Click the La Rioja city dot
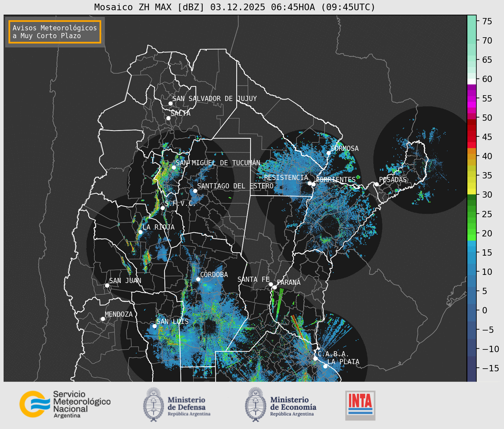The image size is (504, 429). coord(140,232)
